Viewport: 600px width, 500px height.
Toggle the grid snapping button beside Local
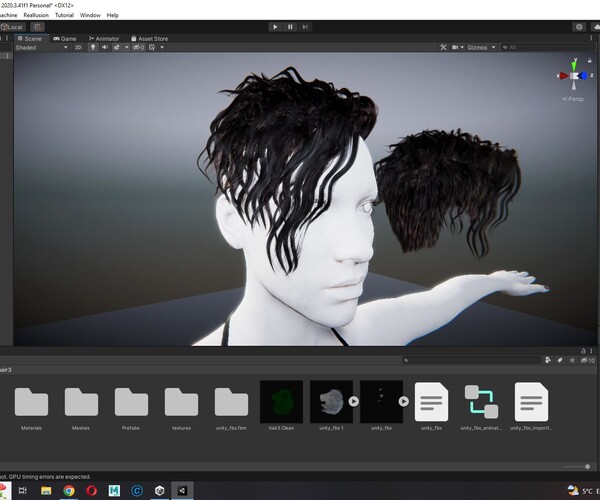coord(37,27)
